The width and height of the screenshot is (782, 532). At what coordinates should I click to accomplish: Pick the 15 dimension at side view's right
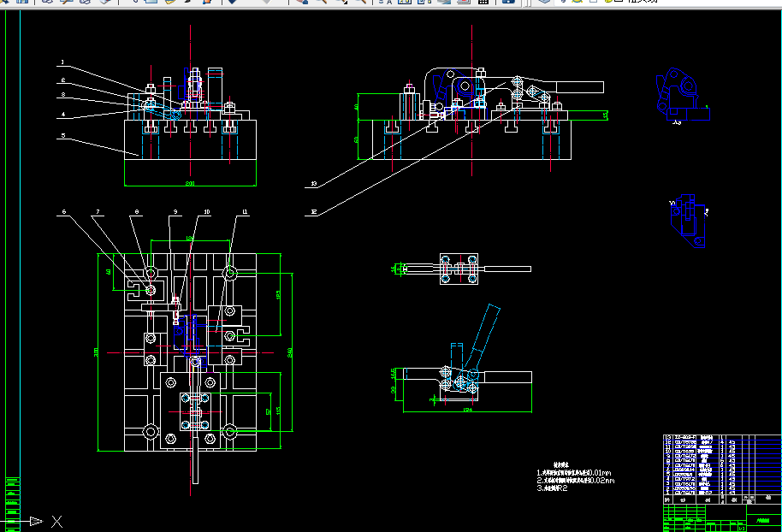point(606,115)
